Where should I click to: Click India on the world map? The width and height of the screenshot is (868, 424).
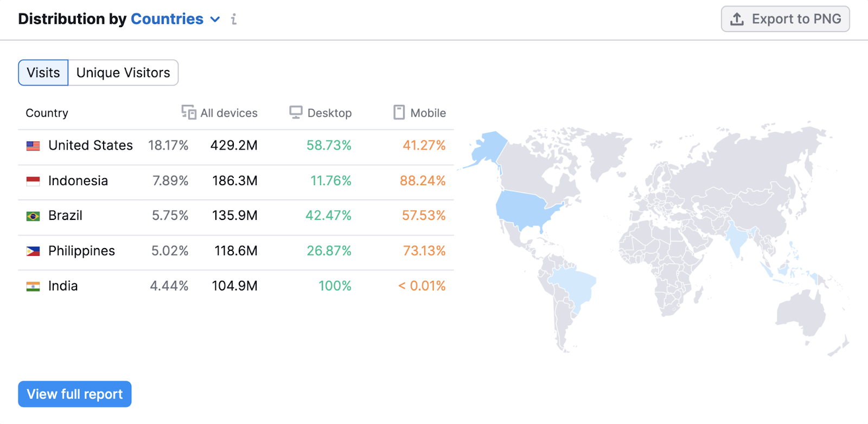[736, 239]
